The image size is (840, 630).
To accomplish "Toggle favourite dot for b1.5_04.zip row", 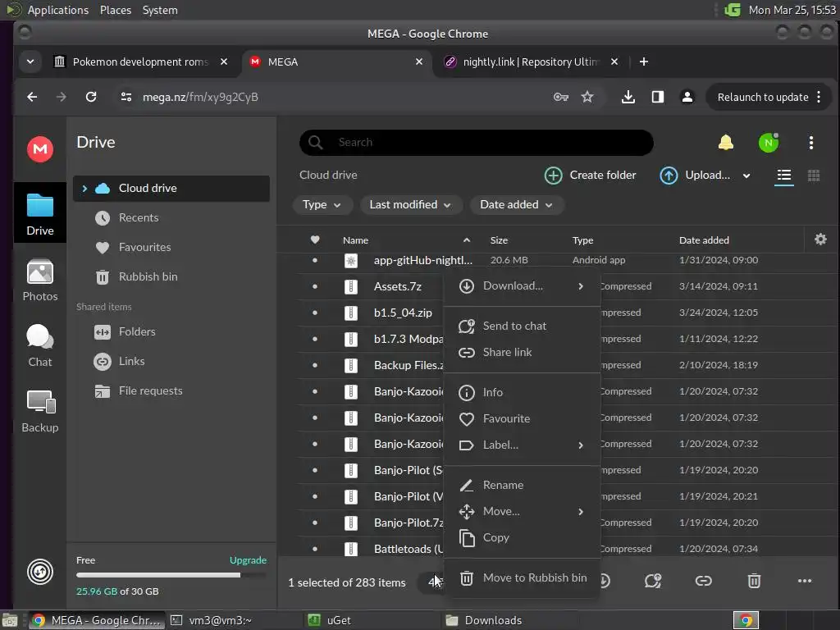I will pyautogui.click(x=315, y=313).
